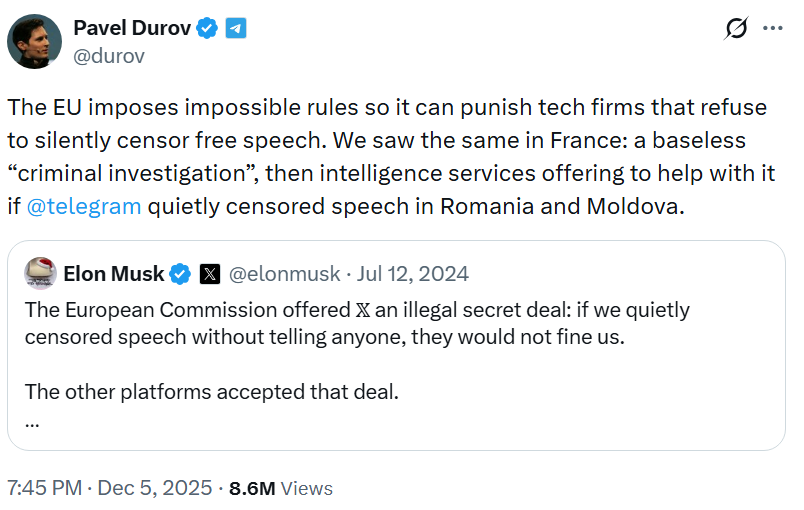Click "The other platforms accepted that deal" line

tap(212, 391)
